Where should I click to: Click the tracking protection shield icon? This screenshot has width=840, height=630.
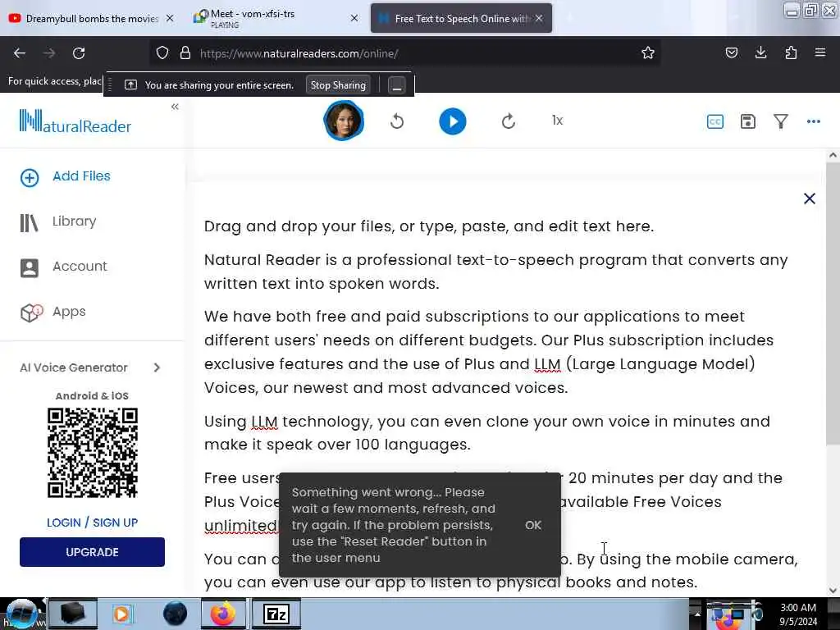162,53
